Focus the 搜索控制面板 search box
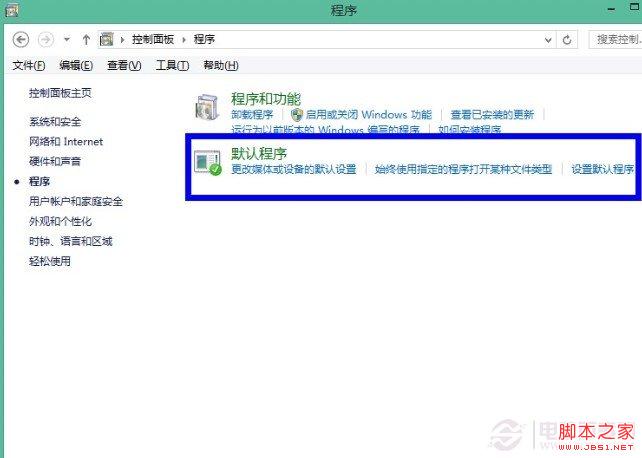This screenshot has height=458, width=642. pos(615,40)
